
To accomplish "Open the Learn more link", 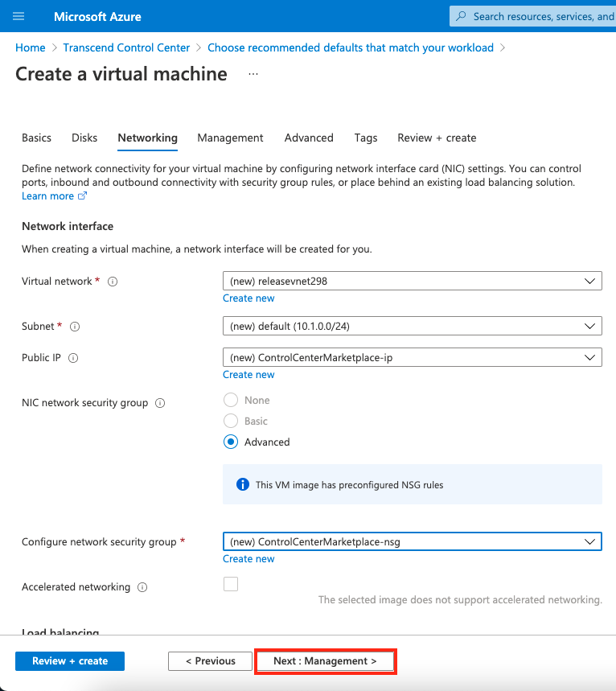I will [x=47, y=196].
